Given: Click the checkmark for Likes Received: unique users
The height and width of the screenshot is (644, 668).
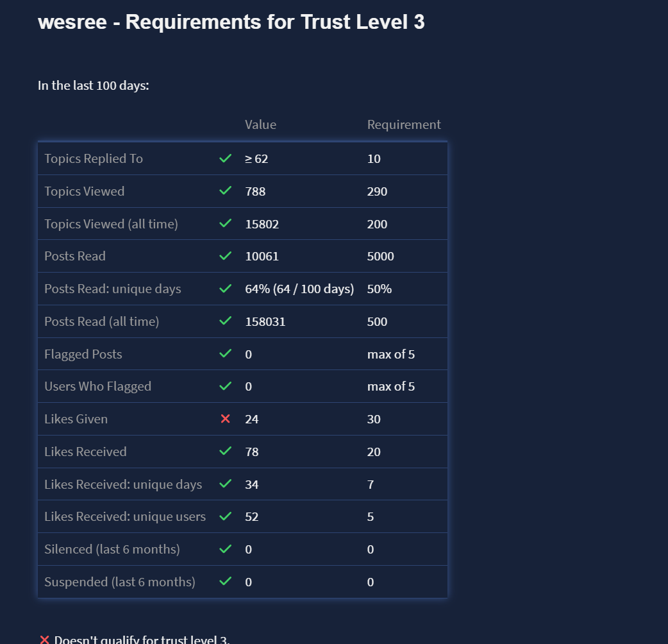Looking at the screenshot, I should click(x=225, y=516).
